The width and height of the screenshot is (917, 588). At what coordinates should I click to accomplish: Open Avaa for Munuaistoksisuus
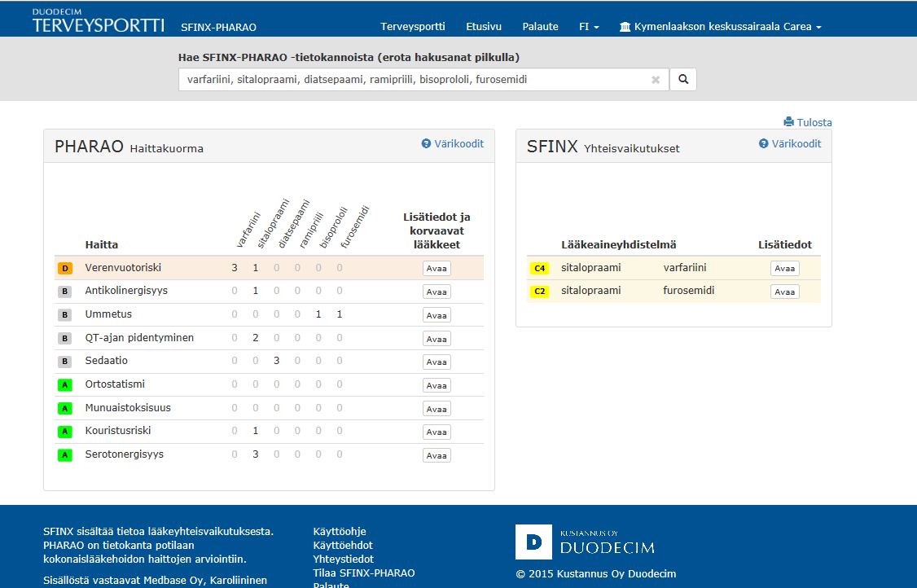[x=437, y=409]
